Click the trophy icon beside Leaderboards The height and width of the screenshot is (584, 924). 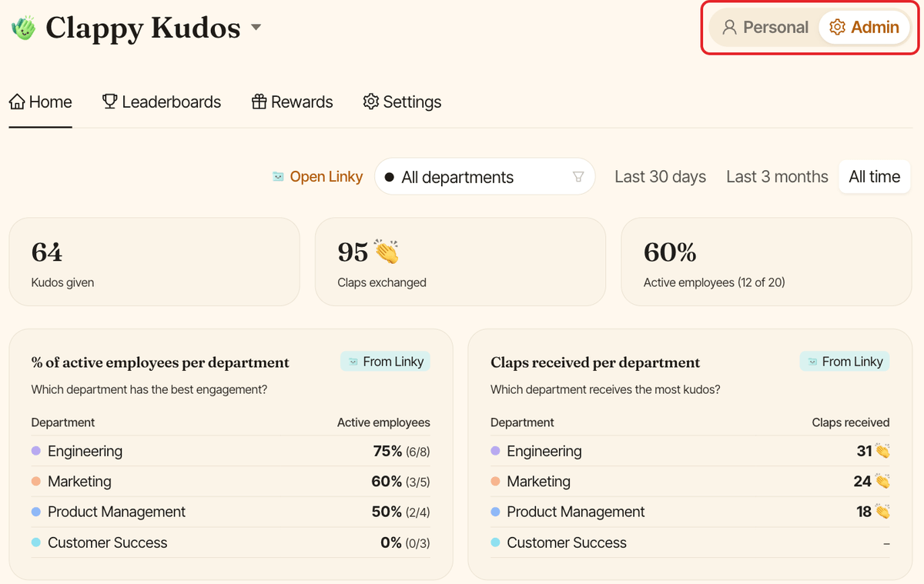[x=109, y=102]
